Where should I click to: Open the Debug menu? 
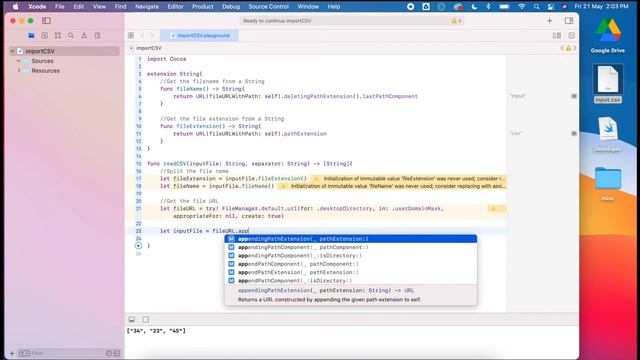pos(231,7)
